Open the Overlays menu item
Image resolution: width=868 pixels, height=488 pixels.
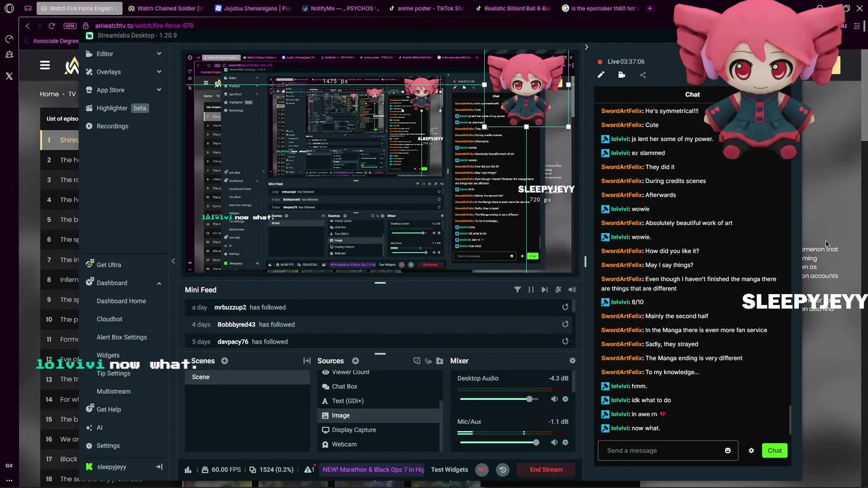click(108, 72)
